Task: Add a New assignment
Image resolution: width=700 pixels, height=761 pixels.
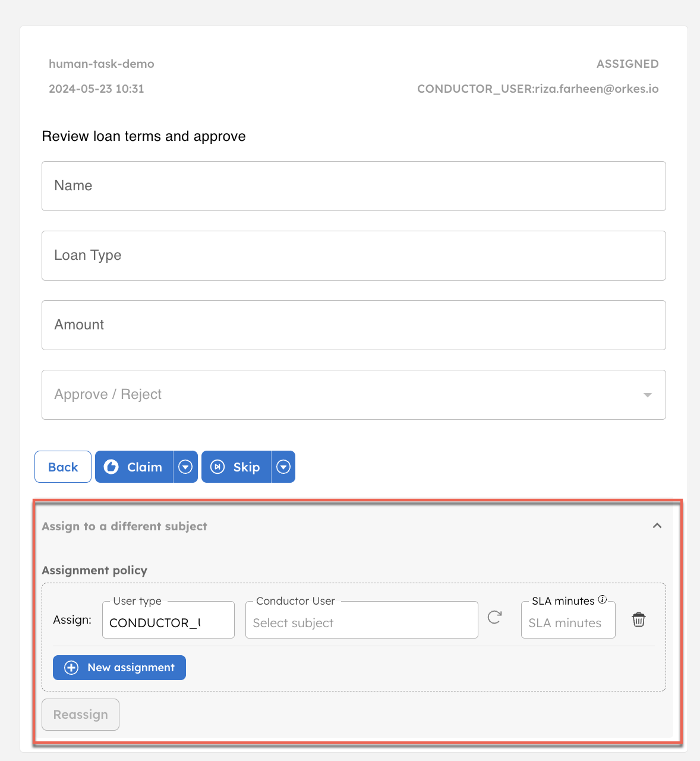Action: (119, 668)
